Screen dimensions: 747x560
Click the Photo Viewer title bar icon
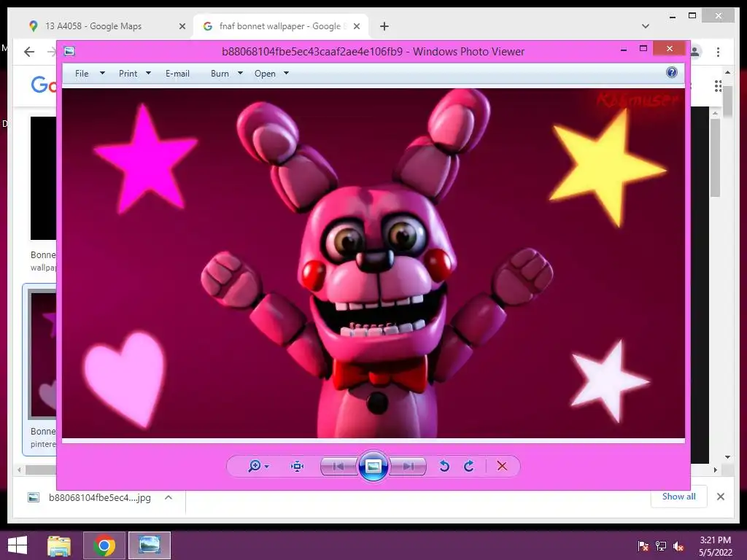tap(69, 51)
